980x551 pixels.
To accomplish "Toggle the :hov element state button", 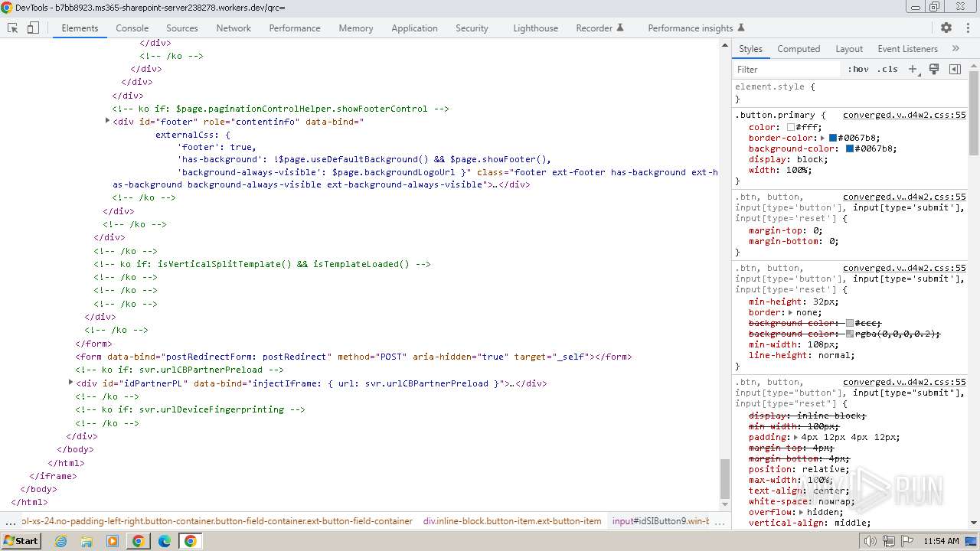I will (858, 69).
